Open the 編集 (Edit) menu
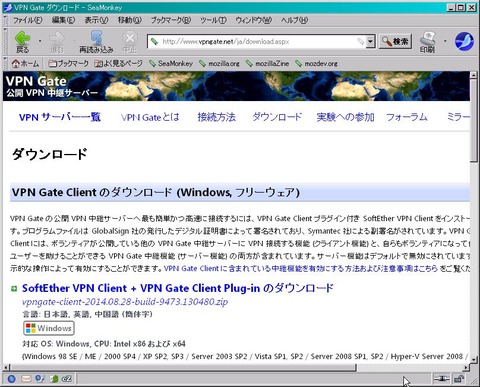The width and height of the screenshot is (480, 387). [63, 20]
